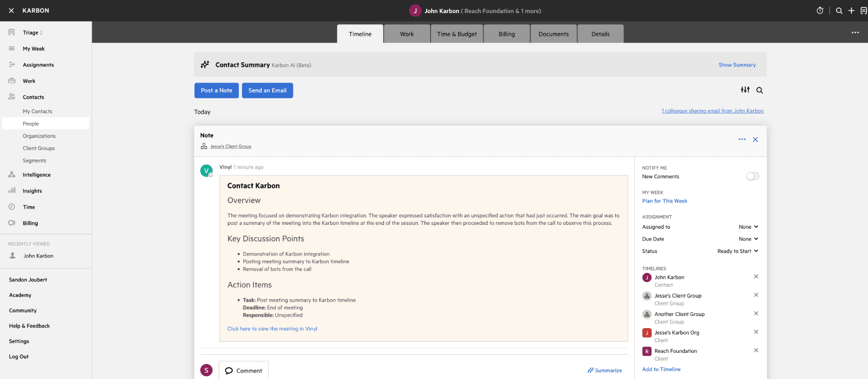
Task: Click the Post a Note button
Action: (216, 90)
